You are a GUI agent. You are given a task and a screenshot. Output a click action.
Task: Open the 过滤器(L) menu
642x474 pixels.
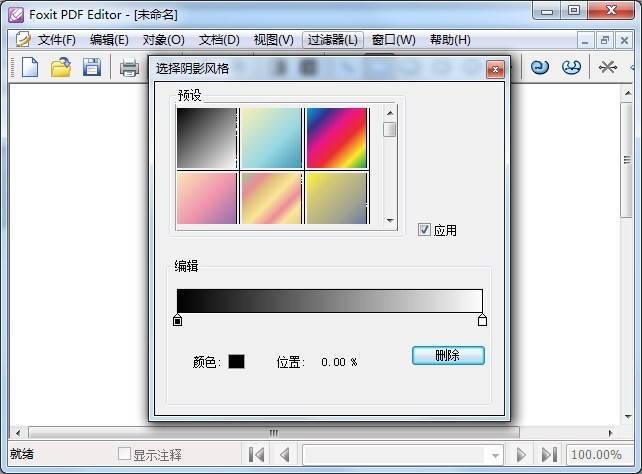(333, 40)
